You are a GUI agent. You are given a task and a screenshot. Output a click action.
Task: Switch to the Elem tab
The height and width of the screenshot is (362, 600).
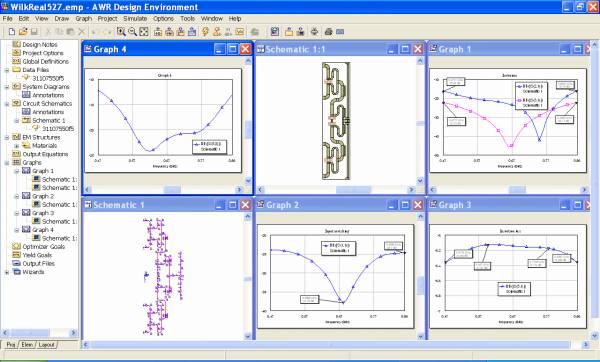(x=27, y=345)
